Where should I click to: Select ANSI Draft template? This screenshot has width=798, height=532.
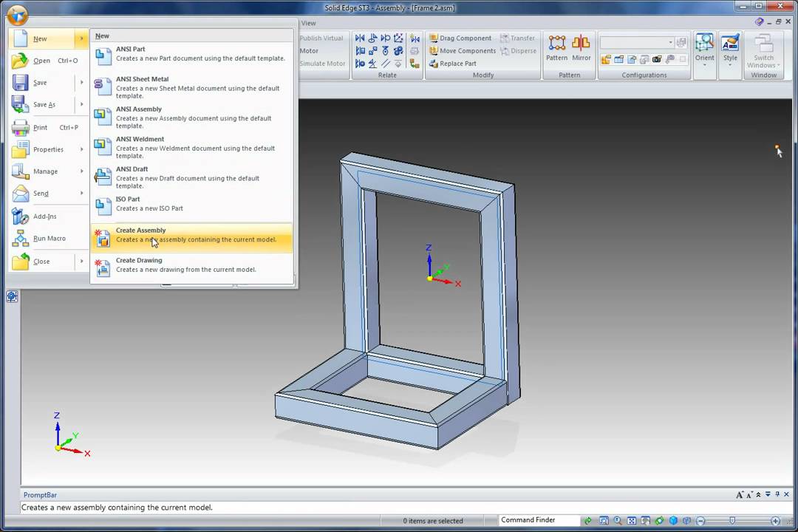(x=191, y=177)
